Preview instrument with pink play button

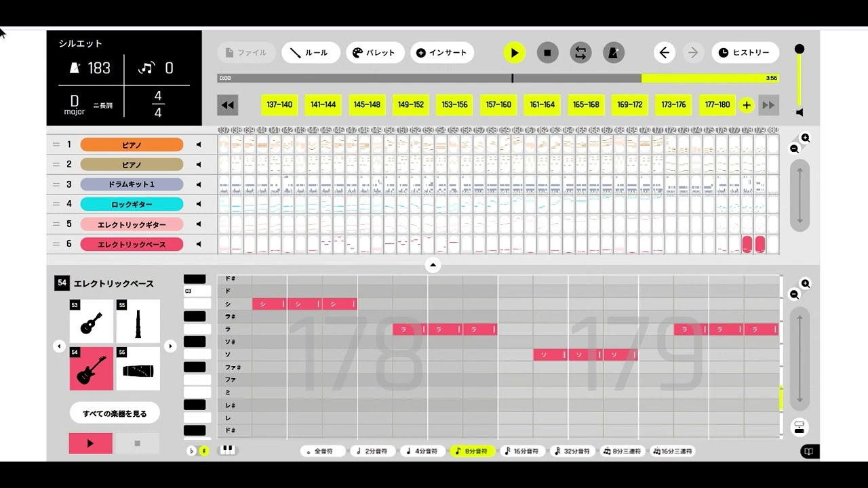click(91, 443)
